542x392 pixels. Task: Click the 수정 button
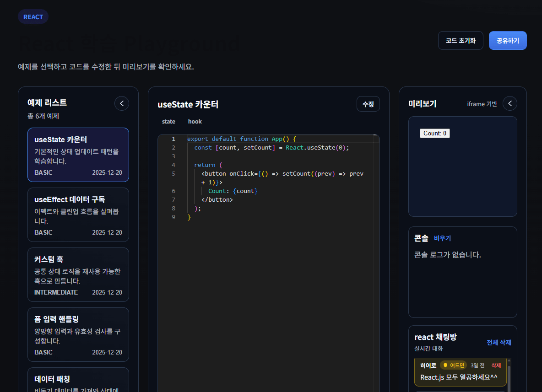point(368,104)
